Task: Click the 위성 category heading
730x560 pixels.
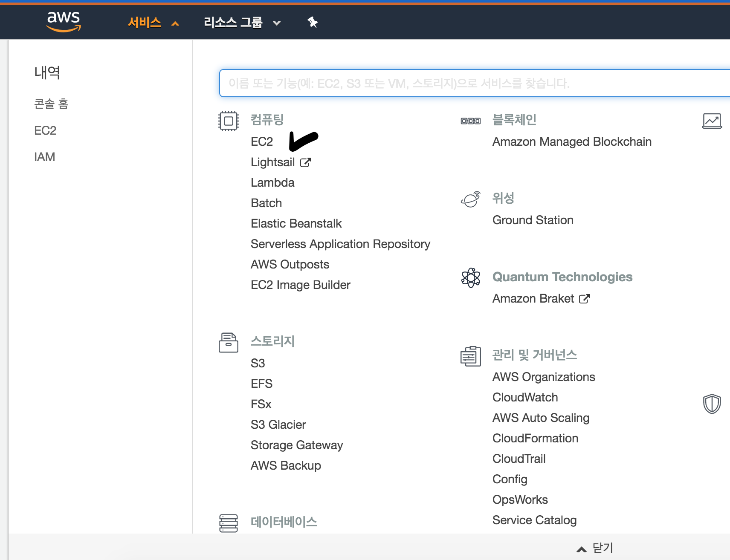Action: click(504, 198)
